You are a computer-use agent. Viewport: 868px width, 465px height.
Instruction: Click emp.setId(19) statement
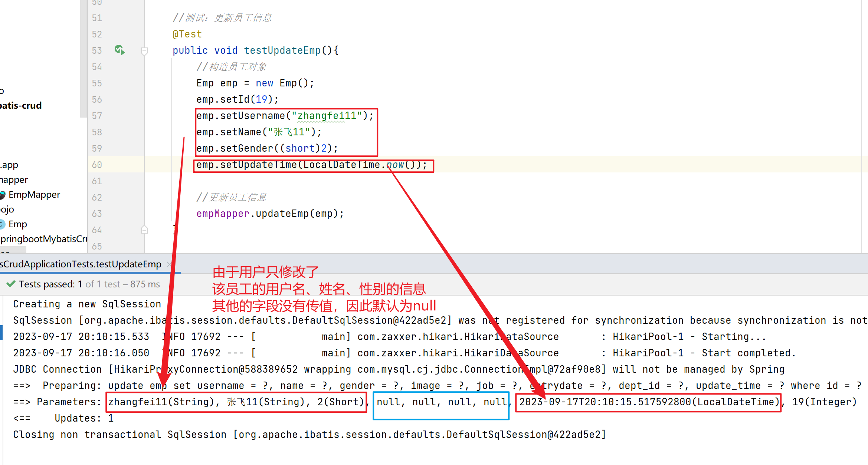[238, 99]
